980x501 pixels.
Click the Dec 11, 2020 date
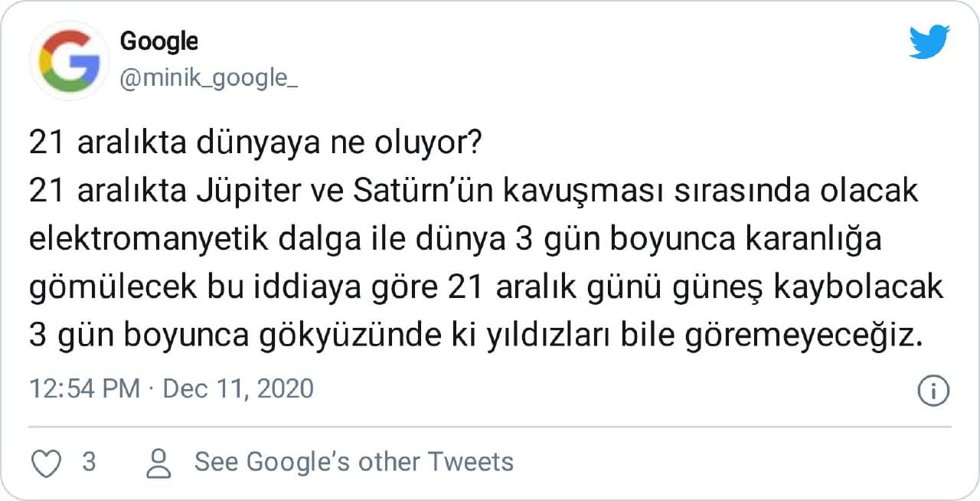click(238, 388)
